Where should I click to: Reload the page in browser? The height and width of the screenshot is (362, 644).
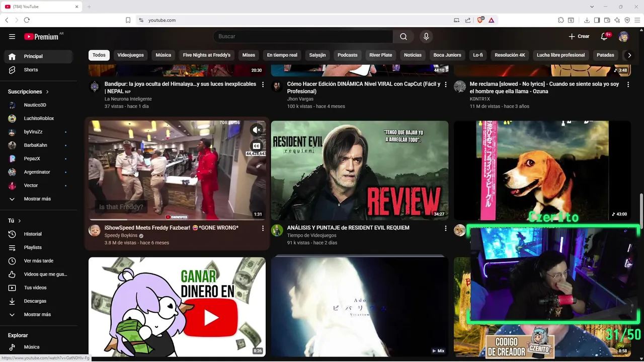27,20
